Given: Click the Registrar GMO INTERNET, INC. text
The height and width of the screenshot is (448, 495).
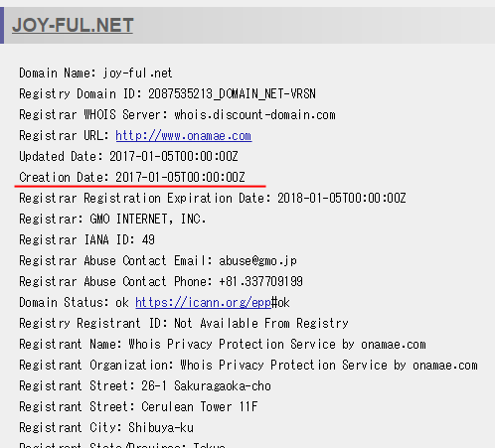Looking at the screenshot, I should [112, 219].
